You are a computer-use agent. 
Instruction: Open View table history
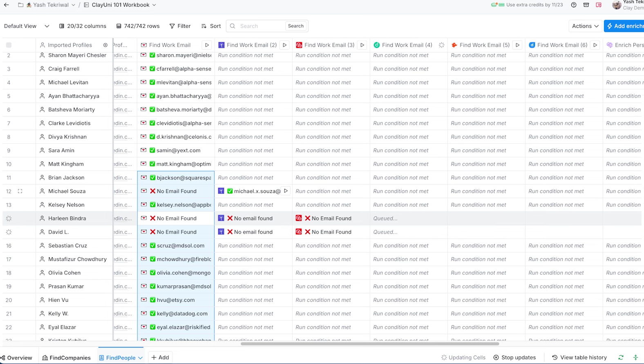(x=579, y=357)
